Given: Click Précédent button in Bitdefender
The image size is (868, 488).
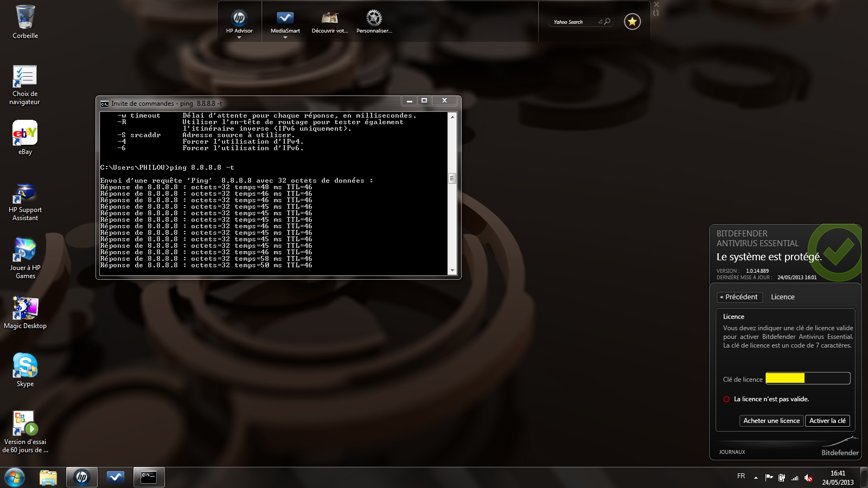Looking at the screenshot, I should pos(739,297).
